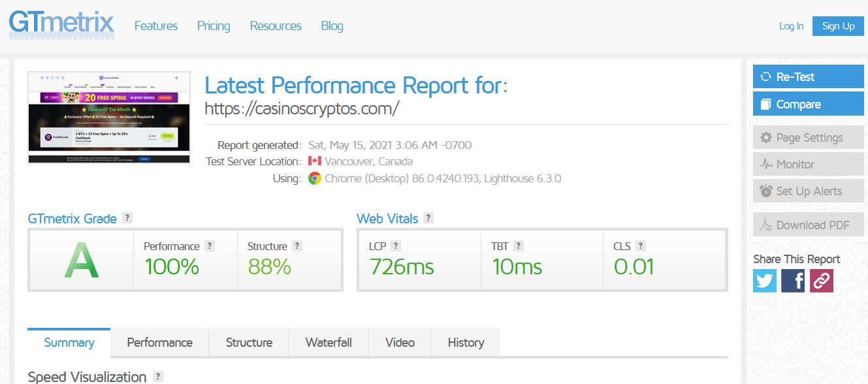This screenshot has height=384, width=868.
Task: Click the 88% Structure value
Action: click(269, 266)
